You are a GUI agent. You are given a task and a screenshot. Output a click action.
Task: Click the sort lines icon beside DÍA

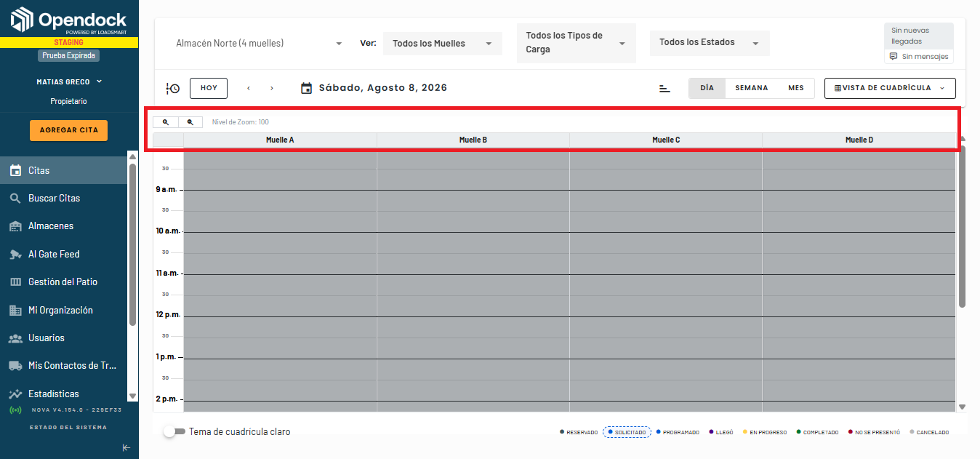click(x=664, y=88)
